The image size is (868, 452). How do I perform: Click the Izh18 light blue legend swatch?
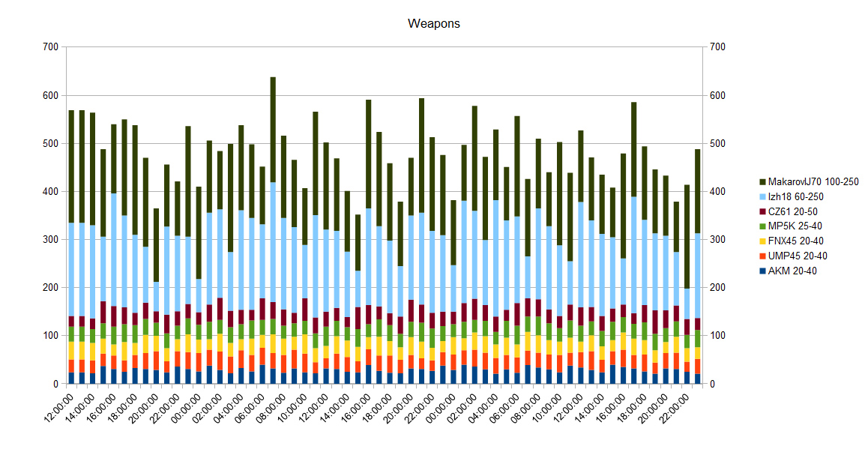[x=762, y=197]
